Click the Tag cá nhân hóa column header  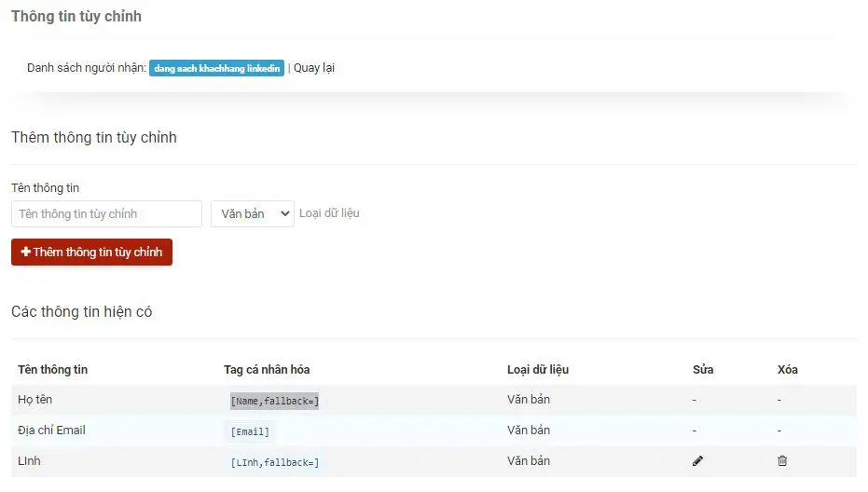(267, 370)
